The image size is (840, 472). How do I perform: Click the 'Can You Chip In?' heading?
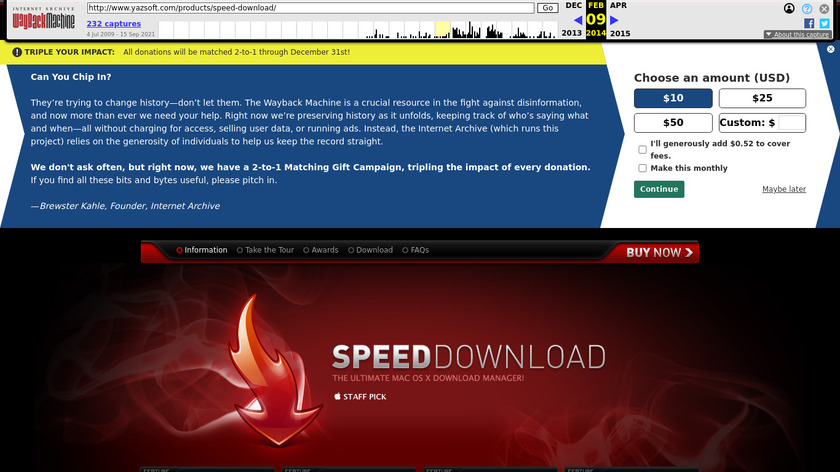click(x=71, y=77)
